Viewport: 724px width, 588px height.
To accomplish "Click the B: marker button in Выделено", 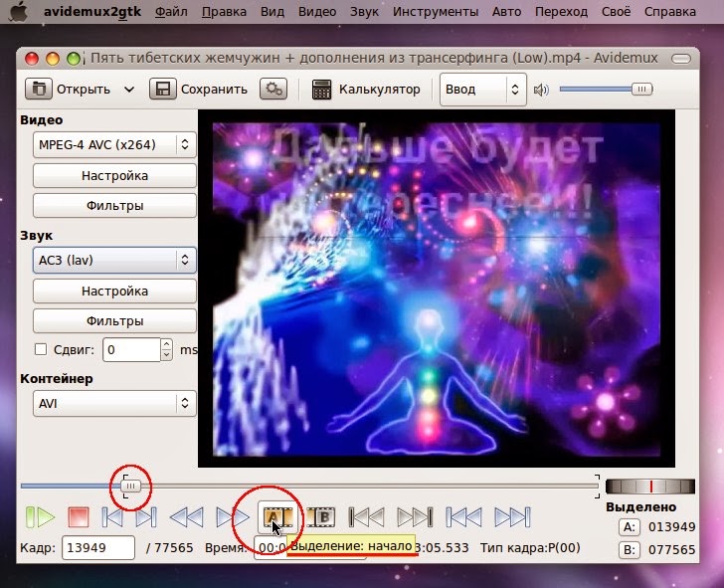I will [630, 549].
